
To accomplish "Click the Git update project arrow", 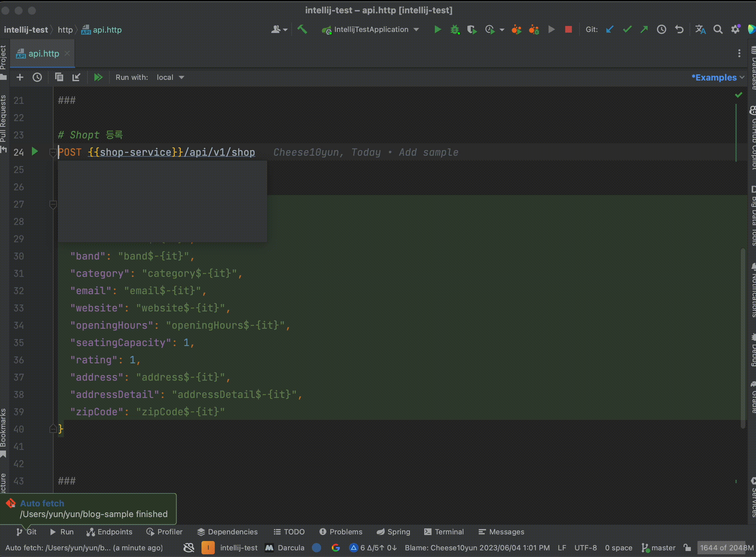I will [610, 30].
